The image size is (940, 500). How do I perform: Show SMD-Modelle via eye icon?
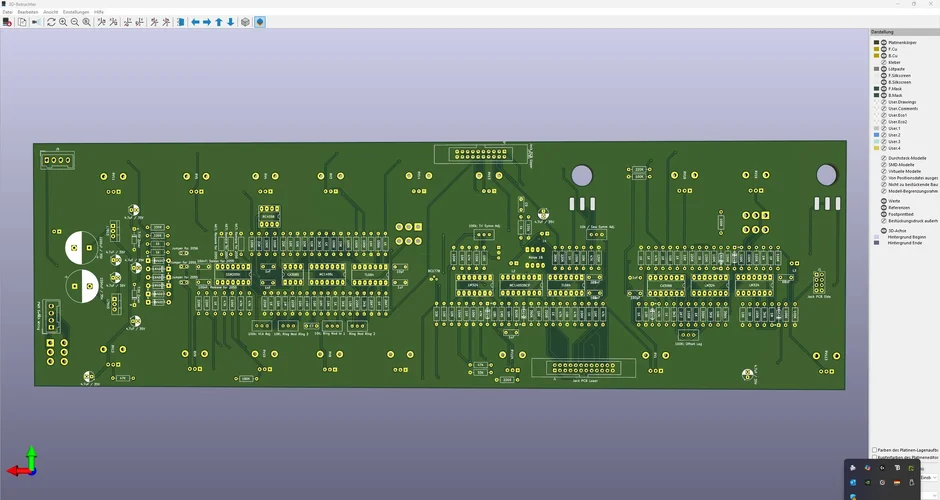click(x=884, y=165)
